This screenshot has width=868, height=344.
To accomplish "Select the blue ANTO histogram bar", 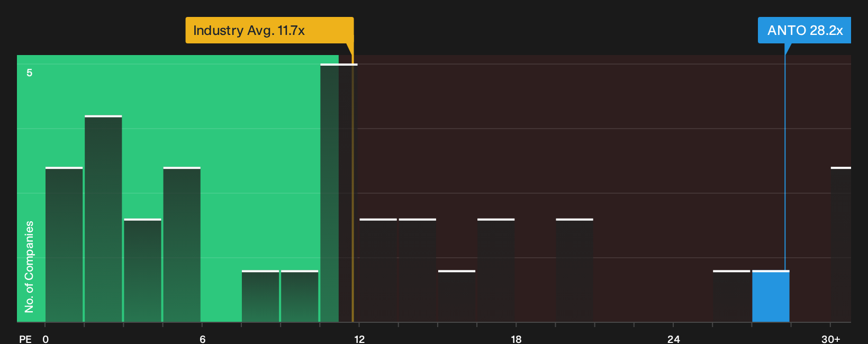I will coord(771,296).
